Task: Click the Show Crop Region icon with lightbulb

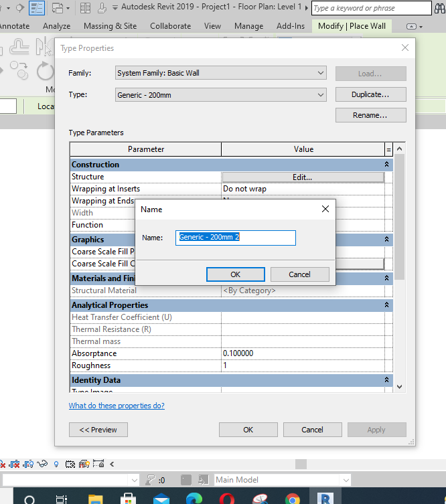Action: pos(28,464)
